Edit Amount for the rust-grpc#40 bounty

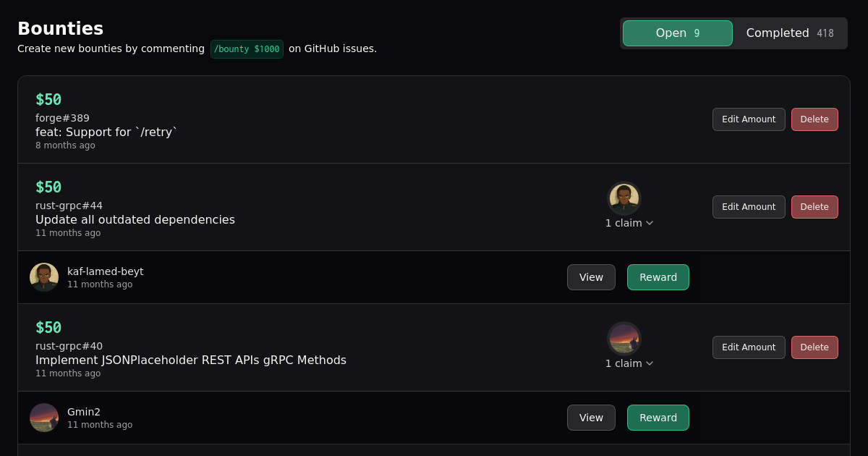click(749, 347)
